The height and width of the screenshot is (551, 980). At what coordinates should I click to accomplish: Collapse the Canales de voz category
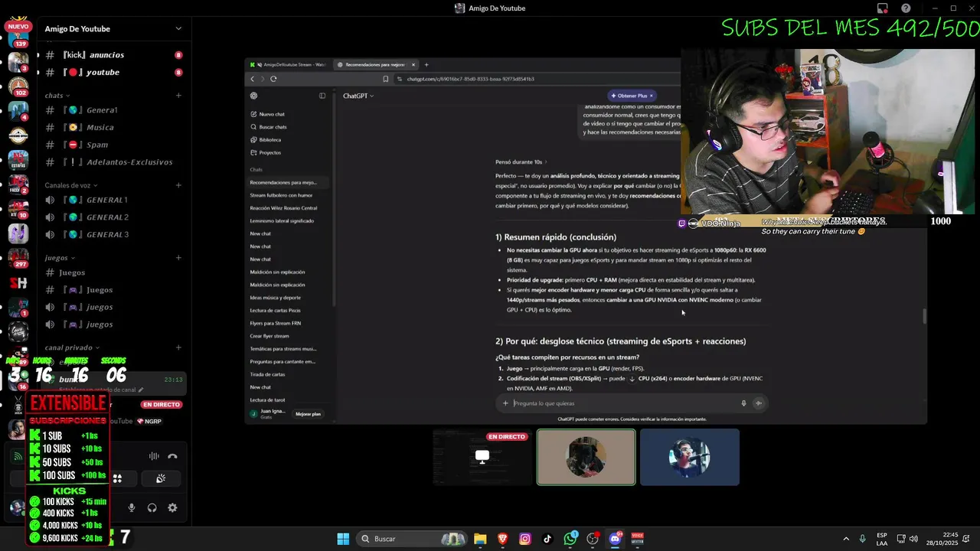(x=71, y=185)
